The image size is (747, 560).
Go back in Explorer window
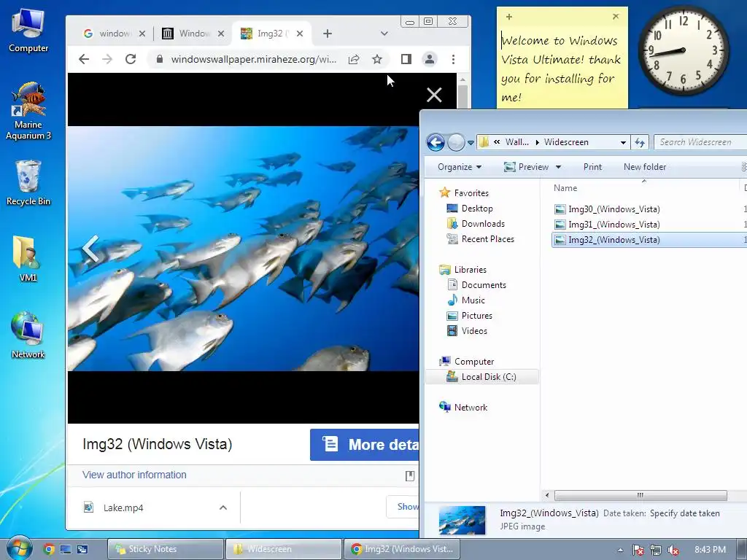coord(436,142)
